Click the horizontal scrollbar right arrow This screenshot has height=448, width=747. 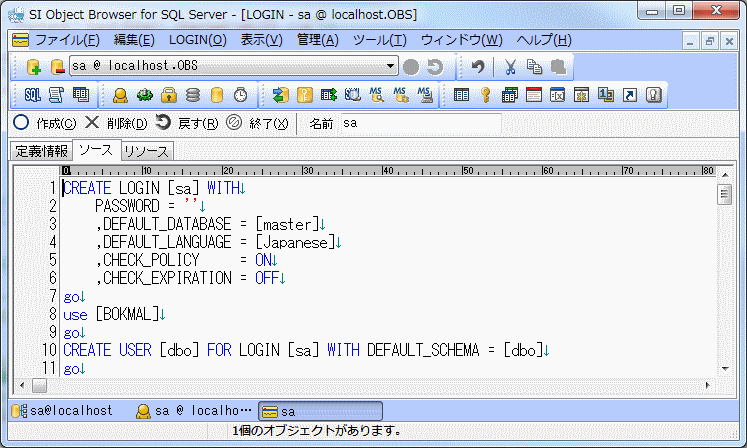(x=709, y=385)
